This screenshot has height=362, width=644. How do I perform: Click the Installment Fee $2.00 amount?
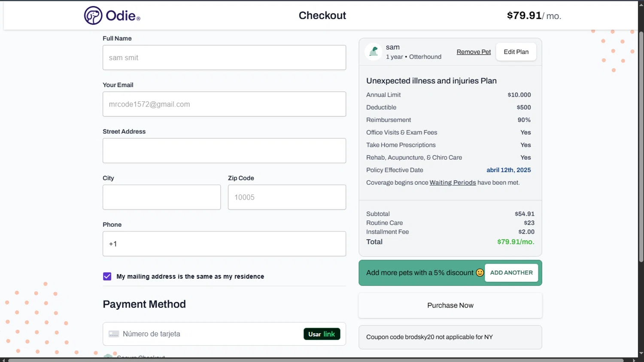point(526,232)
